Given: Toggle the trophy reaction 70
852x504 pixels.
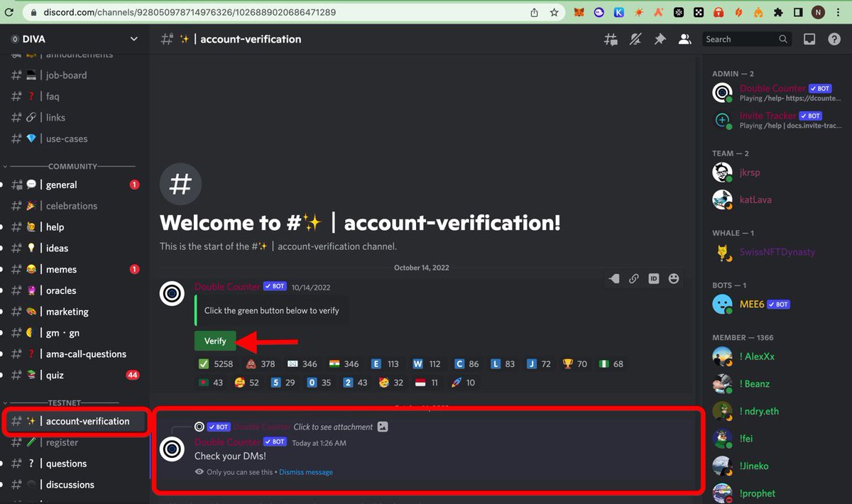Looking at the screenshot, I should tap(575, 364).
